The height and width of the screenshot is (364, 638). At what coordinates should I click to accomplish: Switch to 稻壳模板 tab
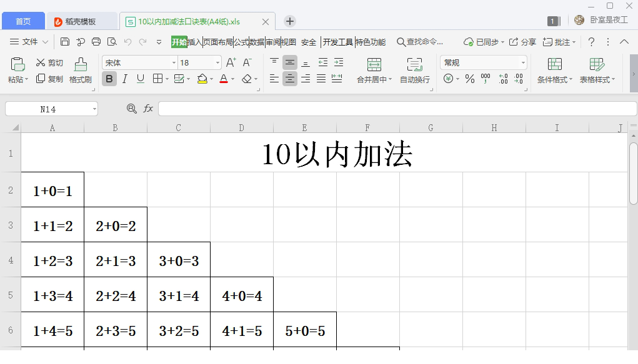82,22
